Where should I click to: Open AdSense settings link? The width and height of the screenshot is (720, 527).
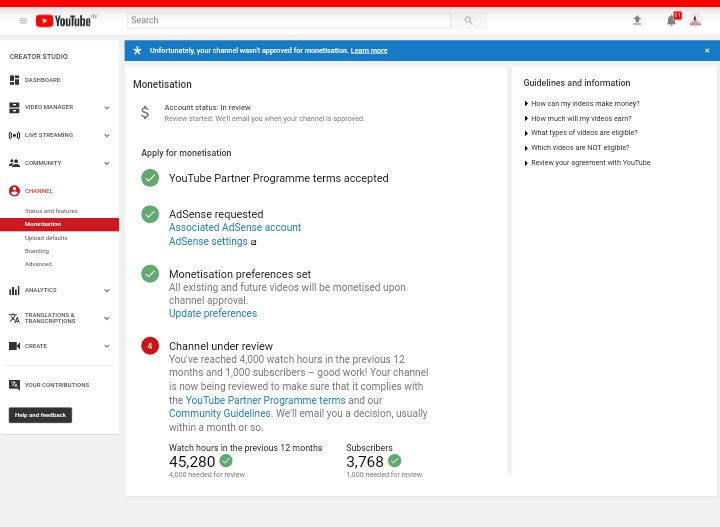click(208, 241)
